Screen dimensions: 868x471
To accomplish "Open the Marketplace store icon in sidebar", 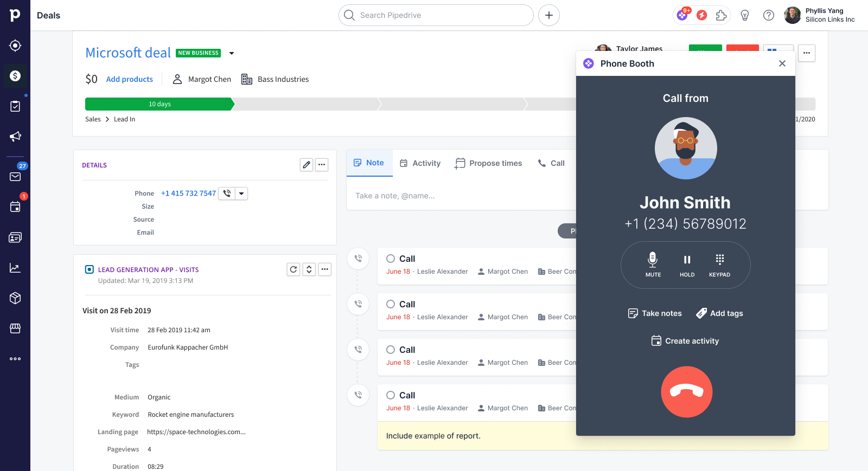I will click(15, 328).
